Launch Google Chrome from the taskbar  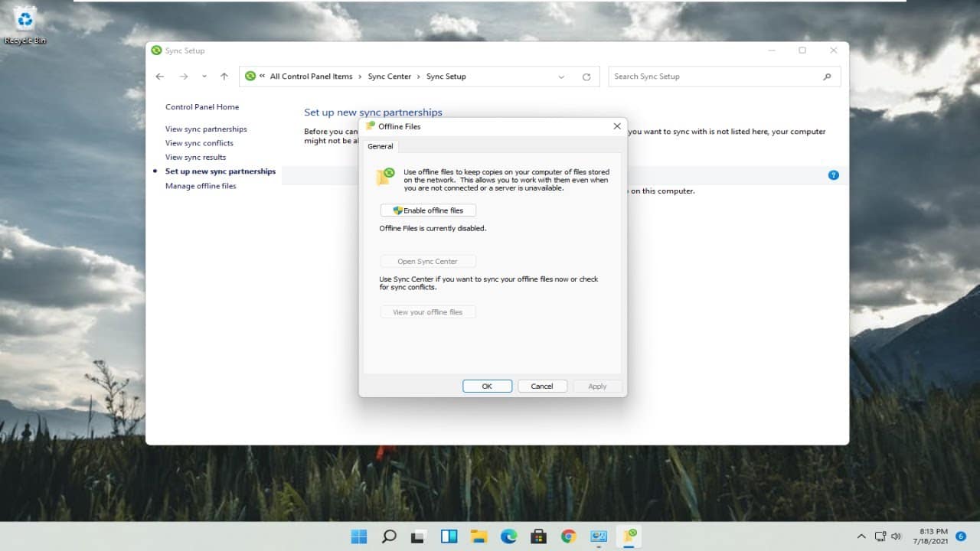pos(568,536)
